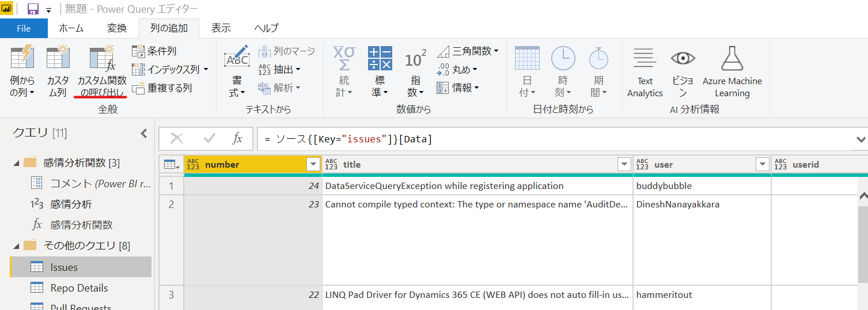
Task: Select the 列の追加 ribbon tab
Action: [169, 28]
